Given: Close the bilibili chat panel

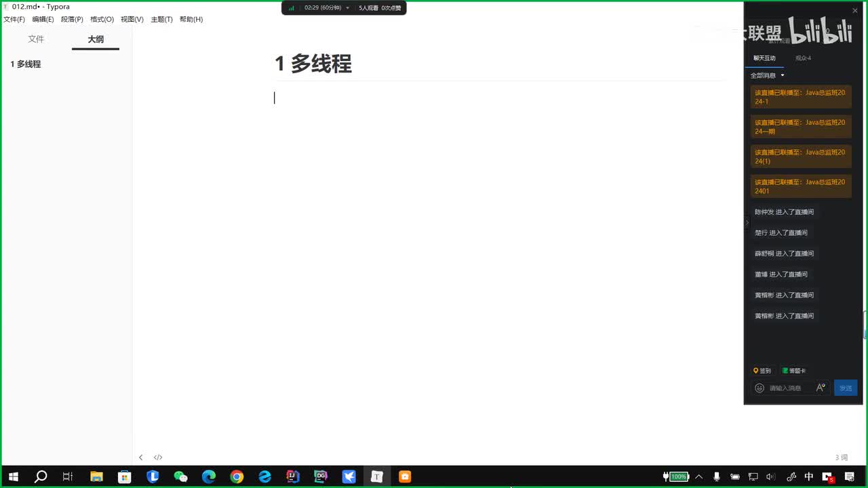Looking at the screenshot, I should [855, 10].
